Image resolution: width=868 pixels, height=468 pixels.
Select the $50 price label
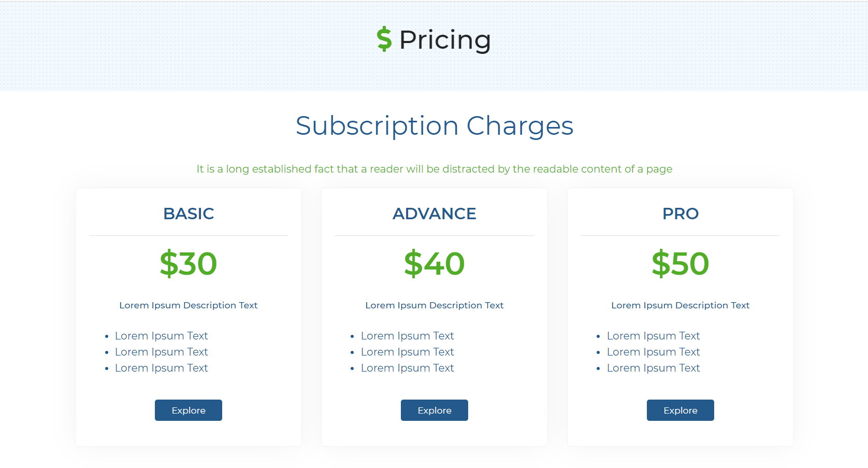click(x=680, y=263)
